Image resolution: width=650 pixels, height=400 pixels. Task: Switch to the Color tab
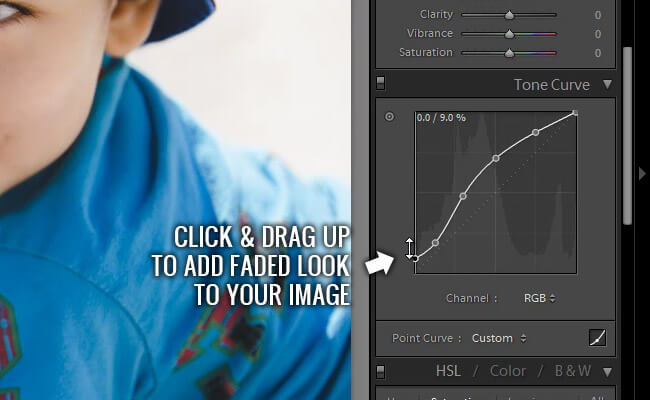point(508,371)
